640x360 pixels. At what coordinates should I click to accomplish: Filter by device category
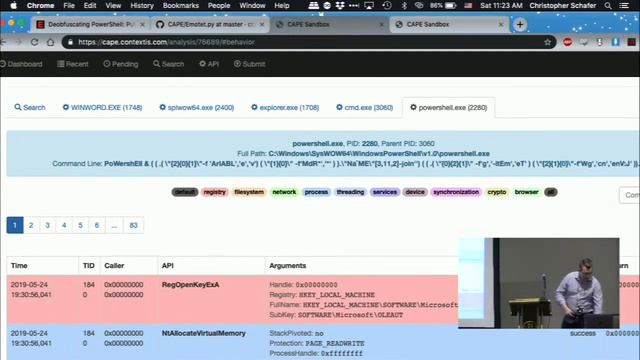pyautogui.click(x=415, y=192)
